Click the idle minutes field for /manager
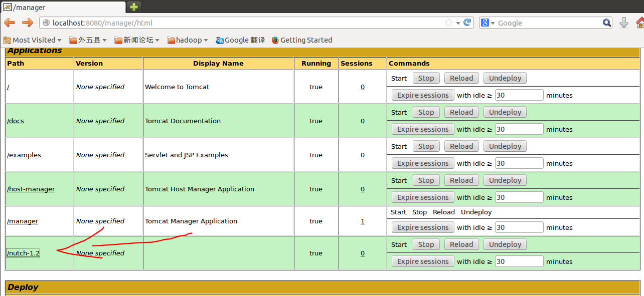Screen dimensions: 644x296 tap(519, 227)
